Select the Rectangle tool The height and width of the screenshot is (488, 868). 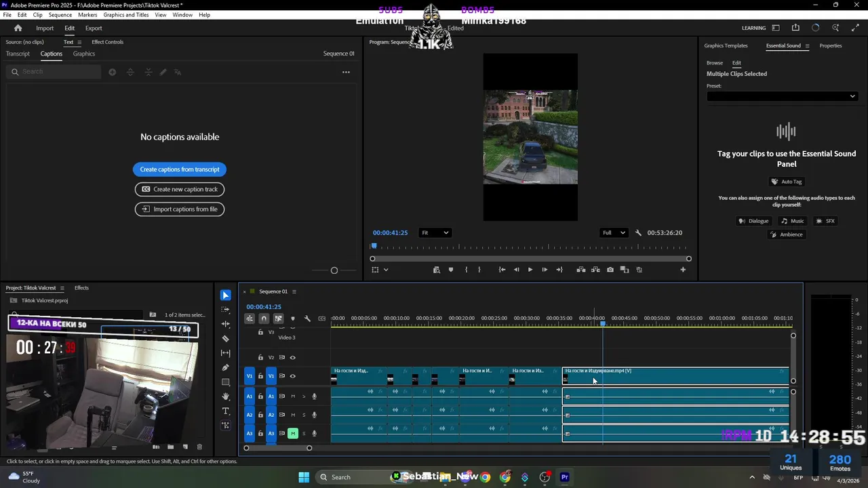pos(226,382)
